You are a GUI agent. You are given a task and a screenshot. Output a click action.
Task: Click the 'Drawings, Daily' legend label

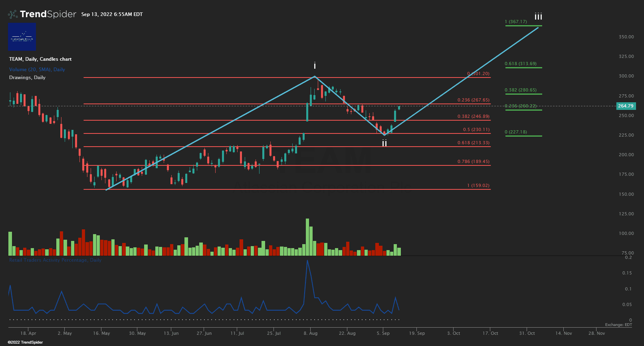[x=27, y=78]
